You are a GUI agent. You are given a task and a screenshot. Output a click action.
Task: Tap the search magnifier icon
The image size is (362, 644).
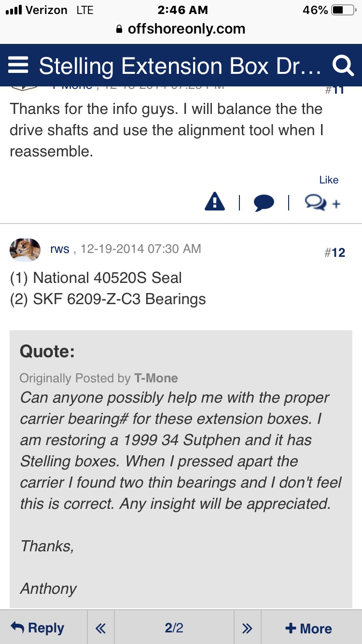(343, 66)
